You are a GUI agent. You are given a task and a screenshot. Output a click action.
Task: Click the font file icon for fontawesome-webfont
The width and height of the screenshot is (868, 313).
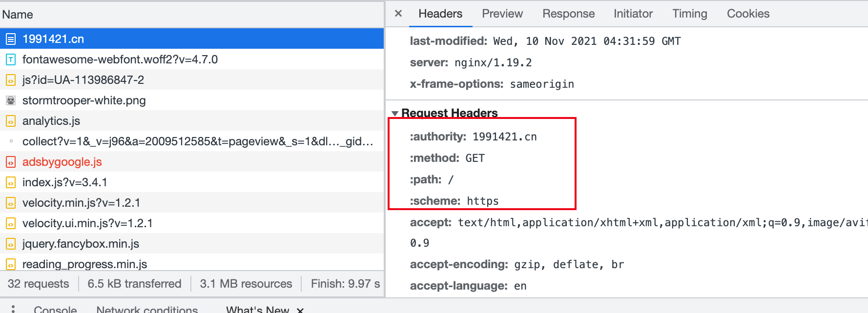point(11,59)
